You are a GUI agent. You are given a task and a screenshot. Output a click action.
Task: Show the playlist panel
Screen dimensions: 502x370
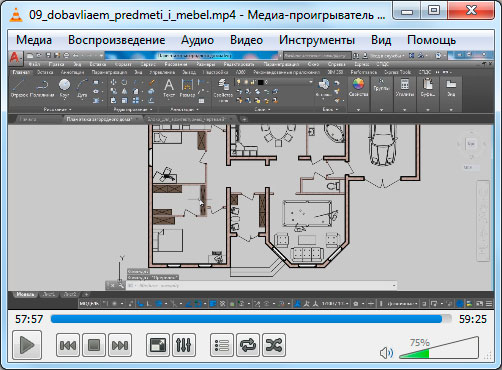(x=222, y=345)
